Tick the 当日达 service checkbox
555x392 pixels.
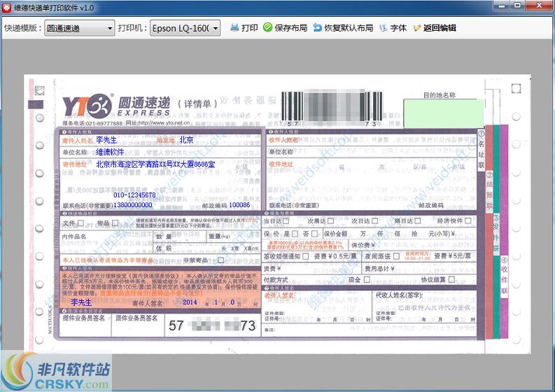286,221
